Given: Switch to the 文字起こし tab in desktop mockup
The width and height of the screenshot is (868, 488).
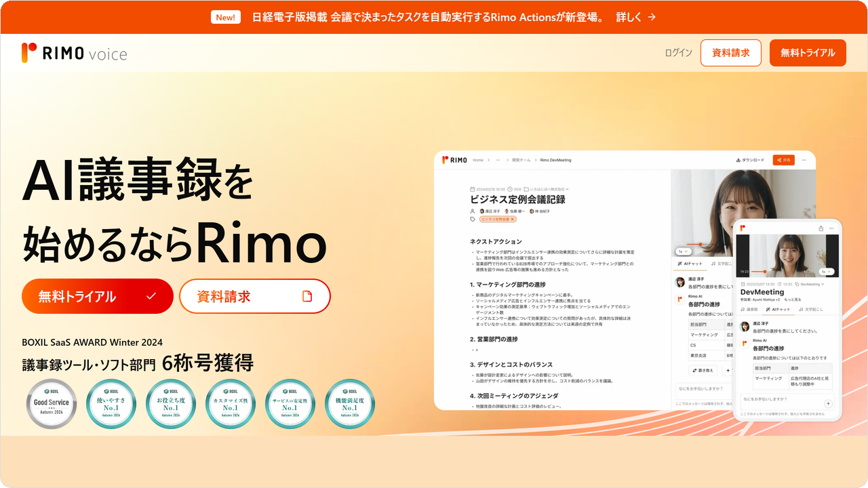Looking at the screenshot, I should (x=721, y=264).
